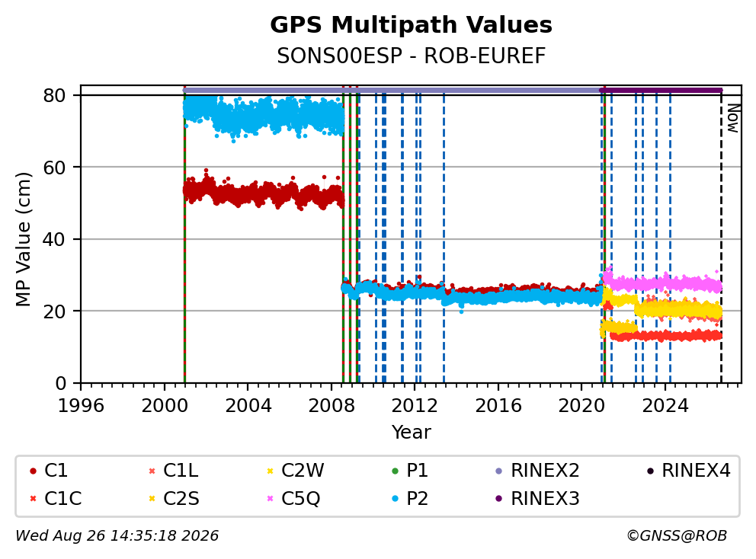Select the RINEX3 legend entry
Screen dimensions: 756x559
537,498
